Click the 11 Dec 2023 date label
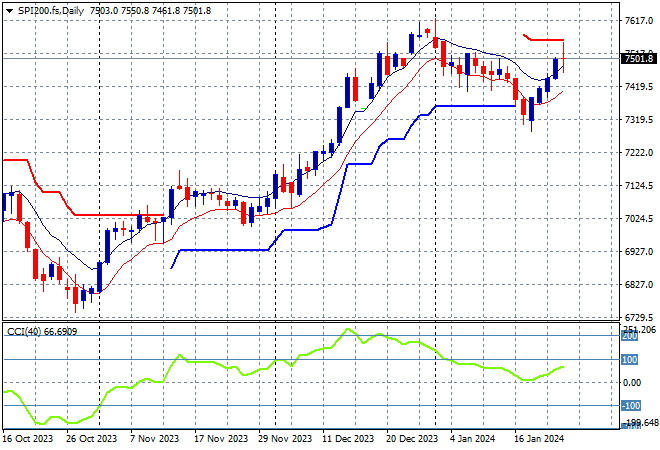This screenshot has width=660, height=450. (x=348, y=439)
